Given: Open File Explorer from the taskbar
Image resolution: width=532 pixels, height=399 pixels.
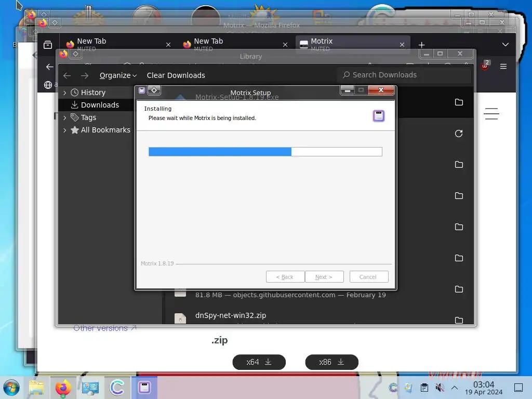Looking at the screenshot, I should (37, 388).
